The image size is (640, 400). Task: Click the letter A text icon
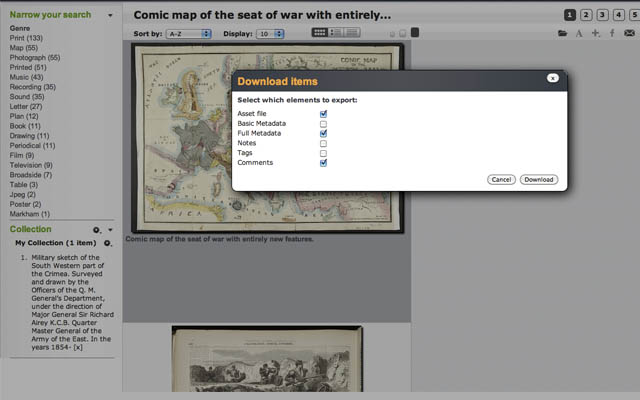[579, 33]
